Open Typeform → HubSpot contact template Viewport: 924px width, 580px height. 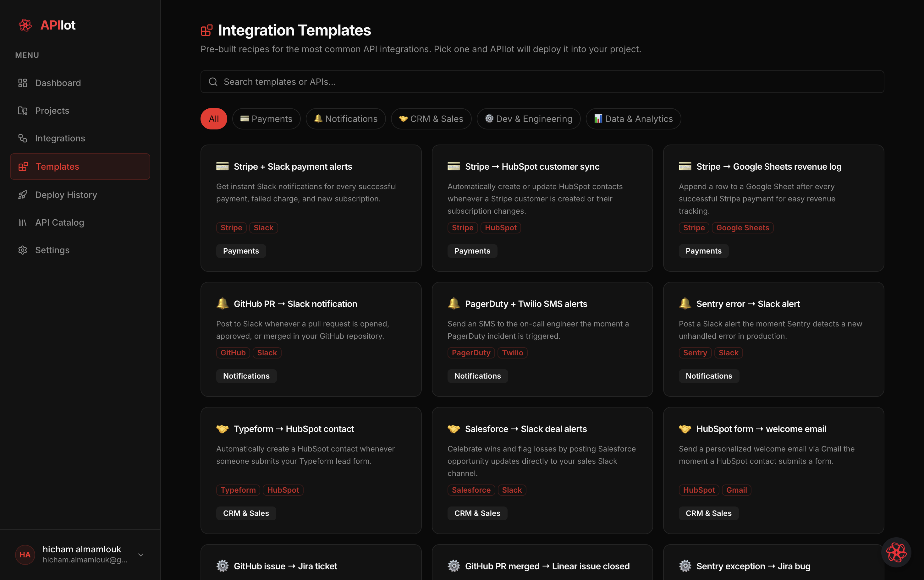tap(311, 470)
